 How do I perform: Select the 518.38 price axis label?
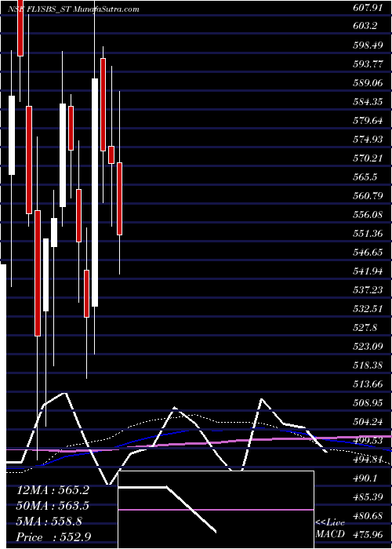pos(368,366)
